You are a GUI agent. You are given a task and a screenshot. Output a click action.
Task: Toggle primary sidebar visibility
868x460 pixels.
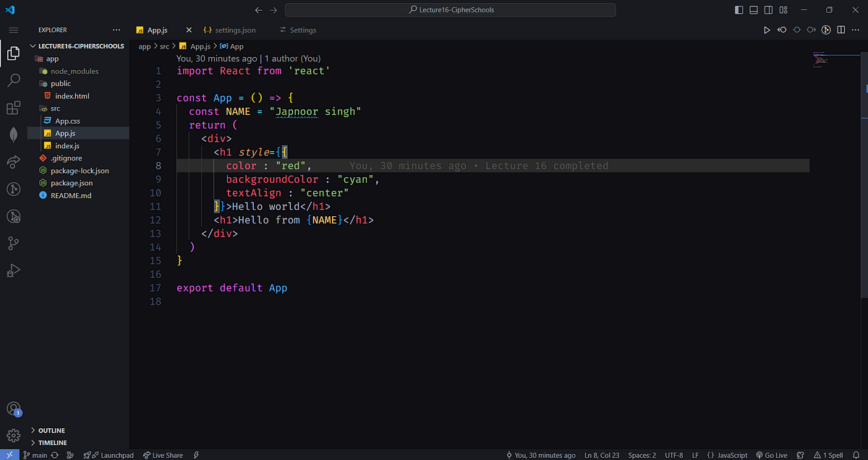tap(739, 10)
